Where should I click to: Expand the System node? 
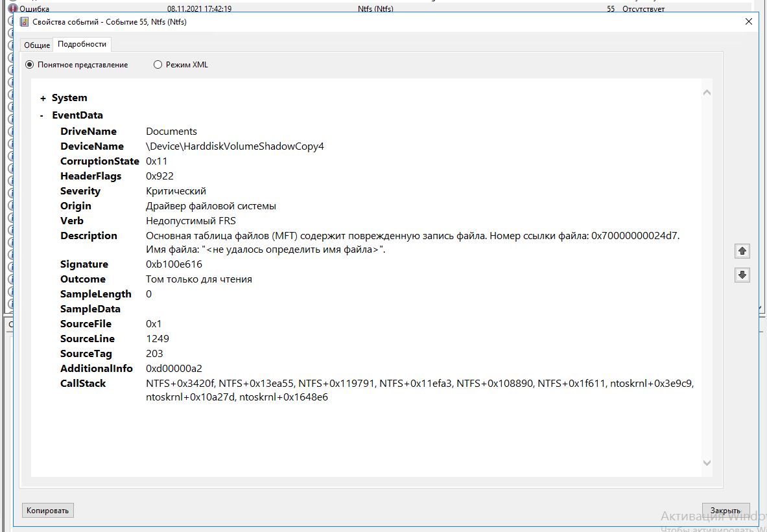pyautogui.click(x=43, y=98)
